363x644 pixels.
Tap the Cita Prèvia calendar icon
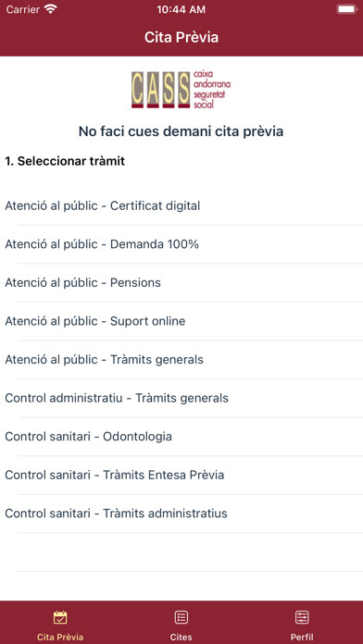pyautogui.click(x=60, y=617)
